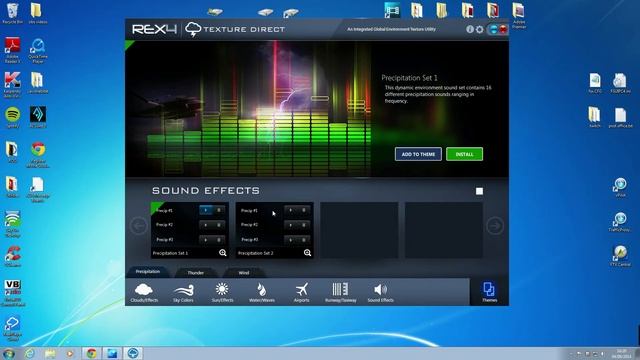The height and width of the screenshot is (360, 640).
Task: Click the green INSTALL button
Action: pyautogui.click(x=464, y=154)
